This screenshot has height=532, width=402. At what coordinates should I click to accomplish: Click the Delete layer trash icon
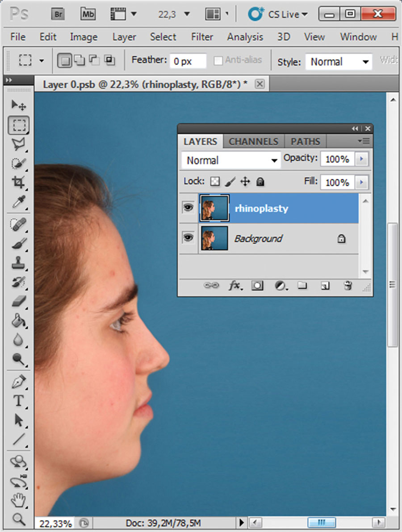click(348, 286)
